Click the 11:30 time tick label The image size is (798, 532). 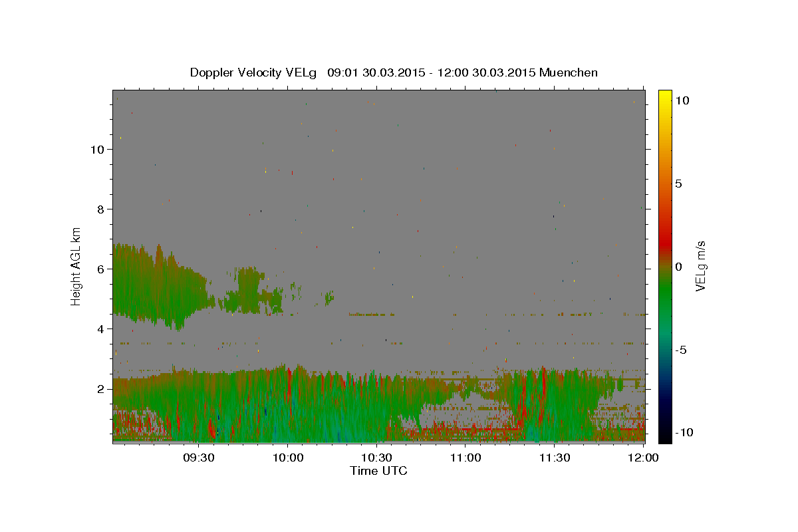pos(555,458)
